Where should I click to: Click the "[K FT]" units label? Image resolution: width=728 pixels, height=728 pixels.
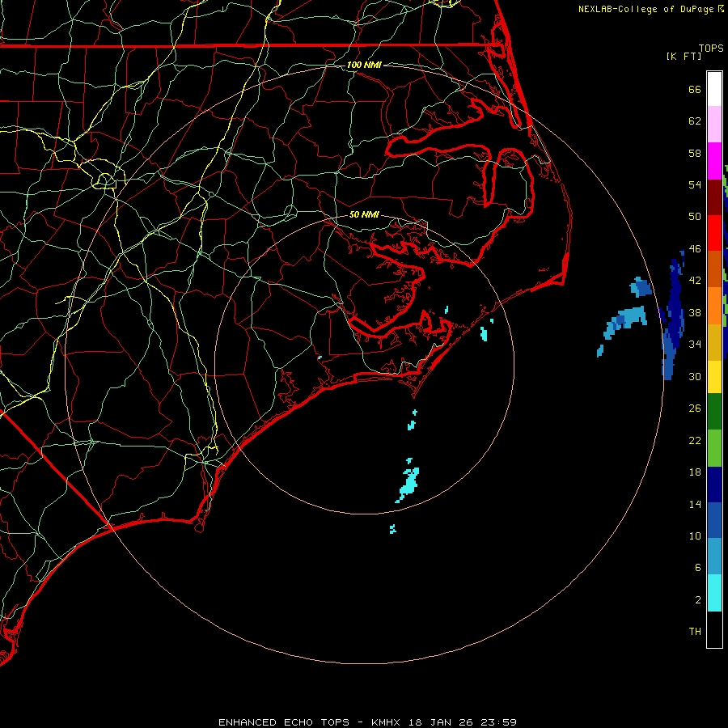click(684, 56)
